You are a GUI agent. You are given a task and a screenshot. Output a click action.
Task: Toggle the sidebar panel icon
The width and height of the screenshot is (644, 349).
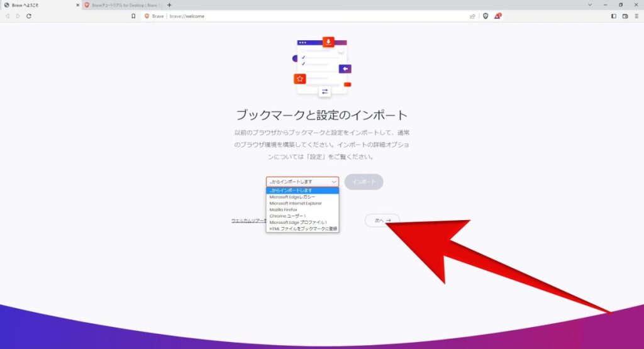click(614, 16)
